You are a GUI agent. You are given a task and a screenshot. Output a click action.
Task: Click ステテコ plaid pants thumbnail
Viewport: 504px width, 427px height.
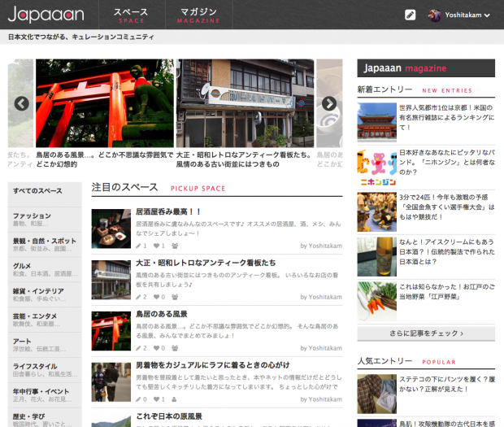point(376,394)
